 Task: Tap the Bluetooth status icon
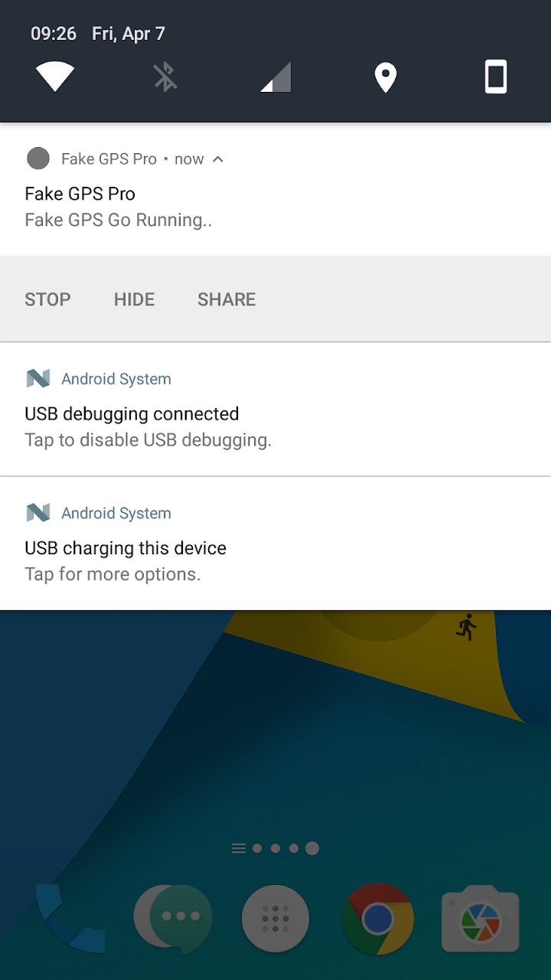coord(165,76)
